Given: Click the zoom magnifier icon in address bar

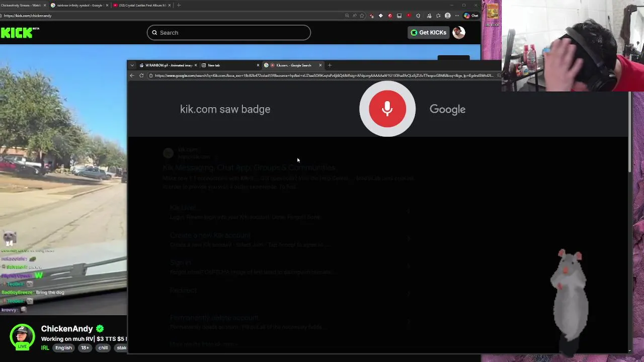Looking at the screenshot, I should 347,16.
